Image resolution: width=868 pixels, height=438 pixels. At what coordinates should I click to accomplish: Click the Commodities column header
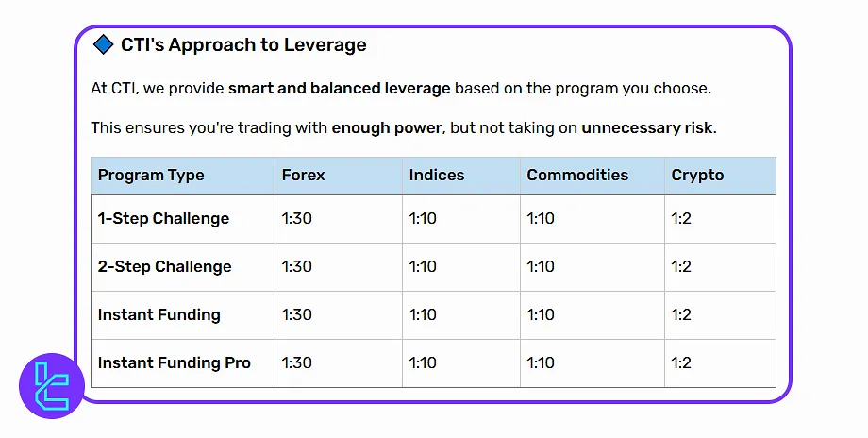pyautogui.click(x=577, y=175)
